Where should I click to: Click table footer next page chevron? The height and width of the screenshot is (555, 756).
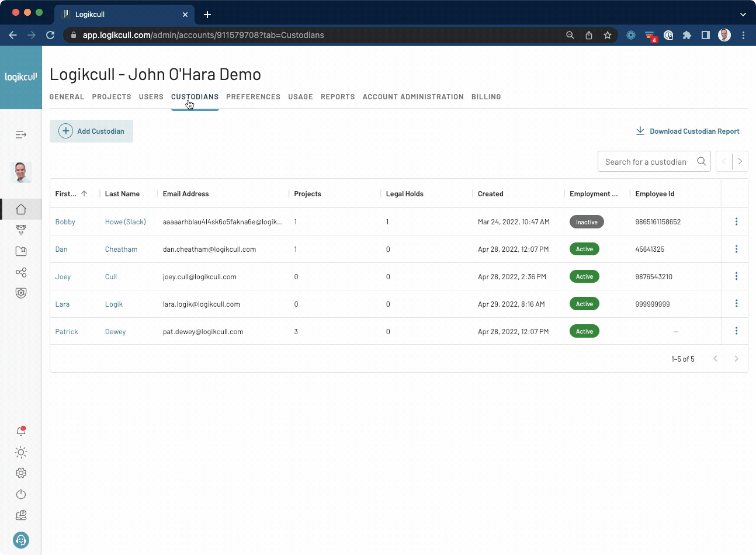(736, 359)
